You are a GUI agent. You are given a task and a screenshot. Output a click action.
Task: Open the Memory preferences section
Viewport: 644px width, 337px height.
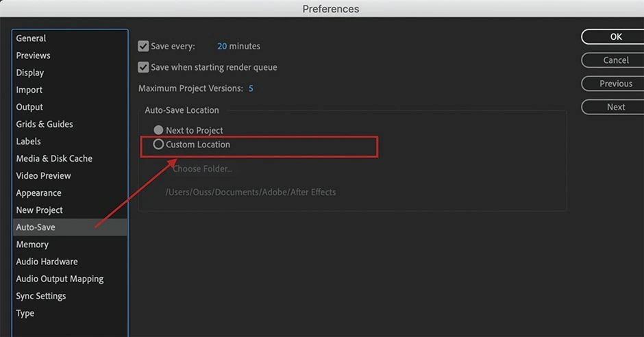32,245
